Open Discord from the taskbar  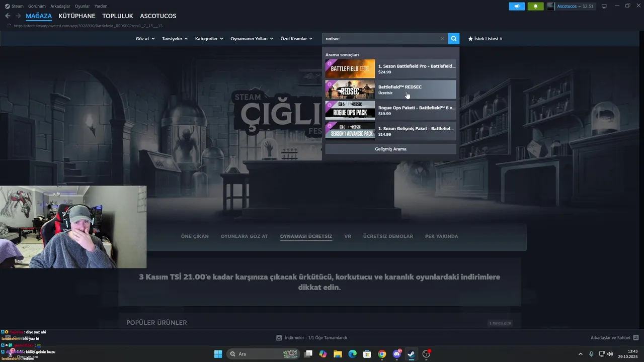pos(396,354)
